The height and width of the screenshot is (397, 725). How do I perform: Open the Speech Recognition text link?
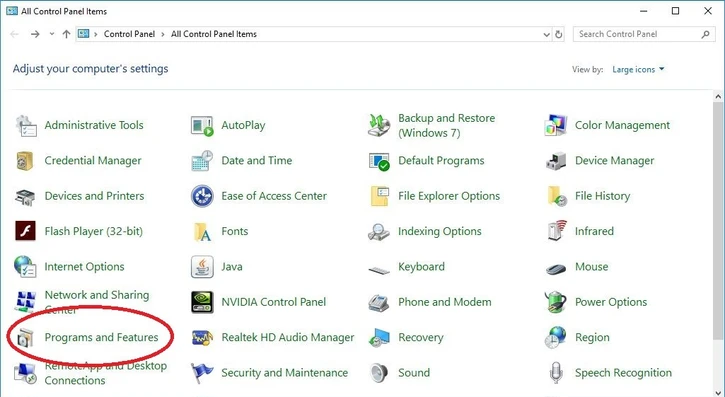623,373
